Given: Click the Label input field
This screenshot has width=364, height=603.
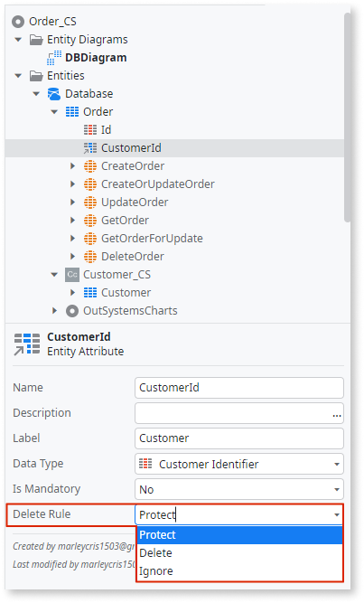Looking at the screenshot, I should [239, 438].
